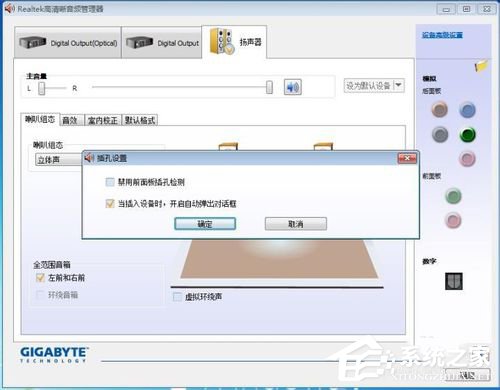The width and height of the screenshot is (500, 390).
Task: Minimize the Realtek audio manager window
Action: pos(446,9)
